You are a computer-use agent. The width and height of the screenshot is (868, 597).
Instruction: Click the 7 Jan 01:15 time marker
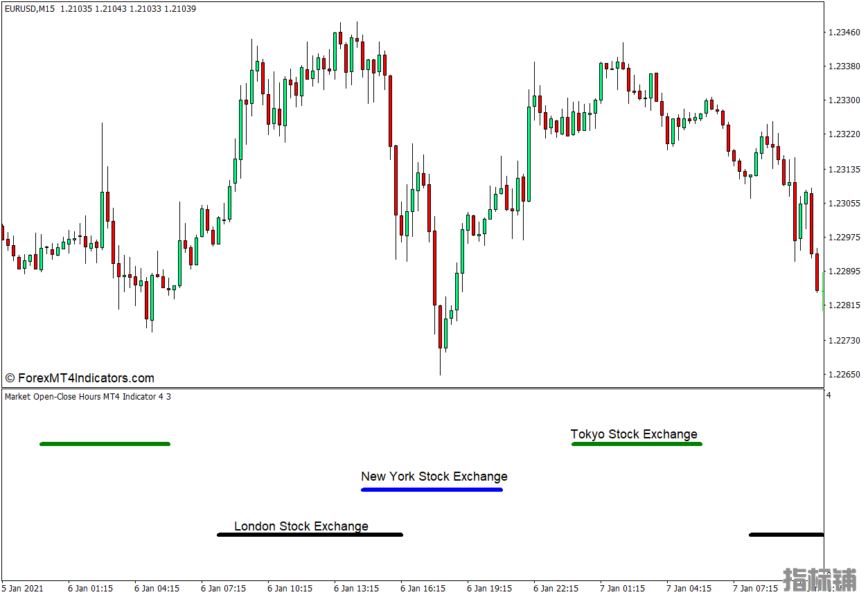[x=622, y=588]
